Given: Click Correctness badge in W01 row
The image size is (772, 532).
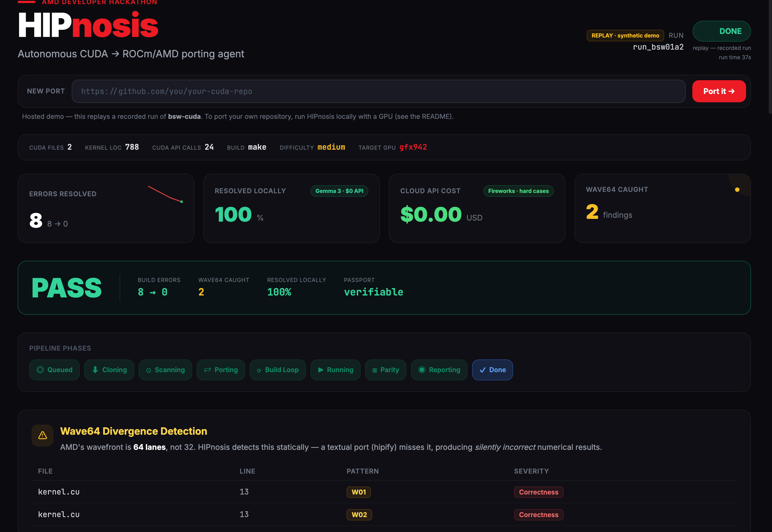Looking at the screenshot, I should point(538,492).
